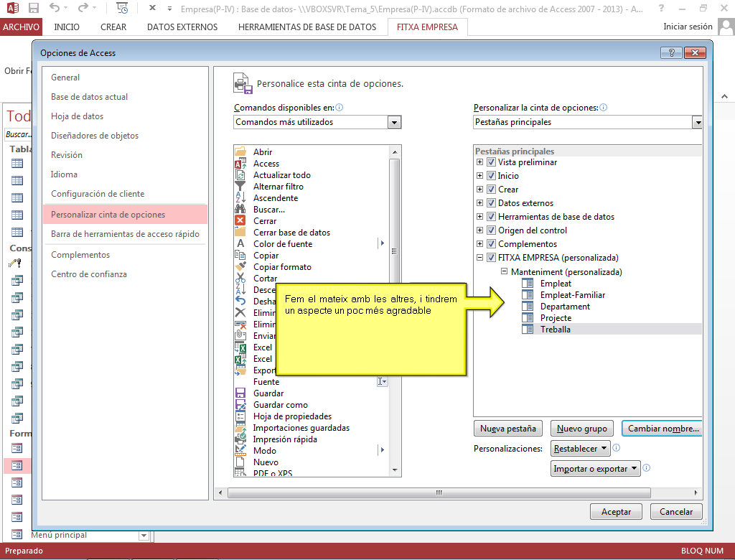Click the Empleat form icon in ribbon tree

click(x=528, y=283)
